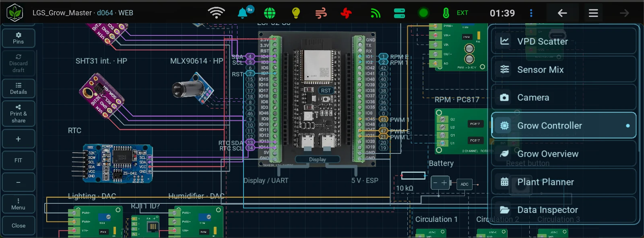
Task: Toggle the hamburger navigation menu
Action: 593,13
